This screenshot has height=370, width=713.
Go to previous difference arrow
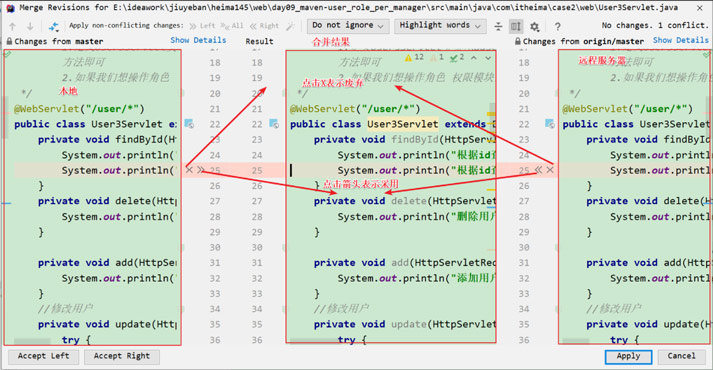pyautogui.click(x=12, y=26)
